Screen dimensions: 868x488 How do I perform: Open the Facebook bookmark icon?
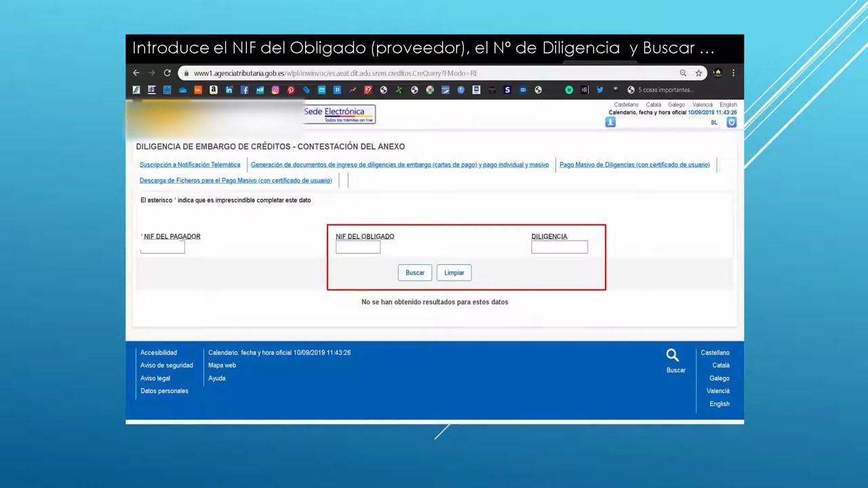click(244, 89)
